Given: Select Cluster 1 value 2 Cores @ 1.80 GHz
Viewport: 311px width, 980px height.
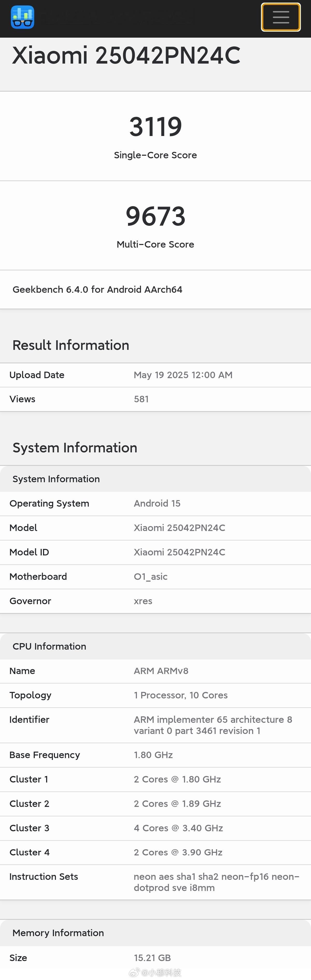Looking at the screenshot, I should [177, 779].
